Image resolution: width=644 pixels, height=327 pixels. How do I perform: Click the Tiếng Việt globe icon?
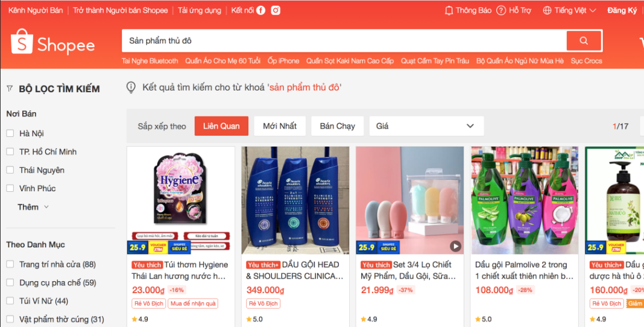coord(547,11)
